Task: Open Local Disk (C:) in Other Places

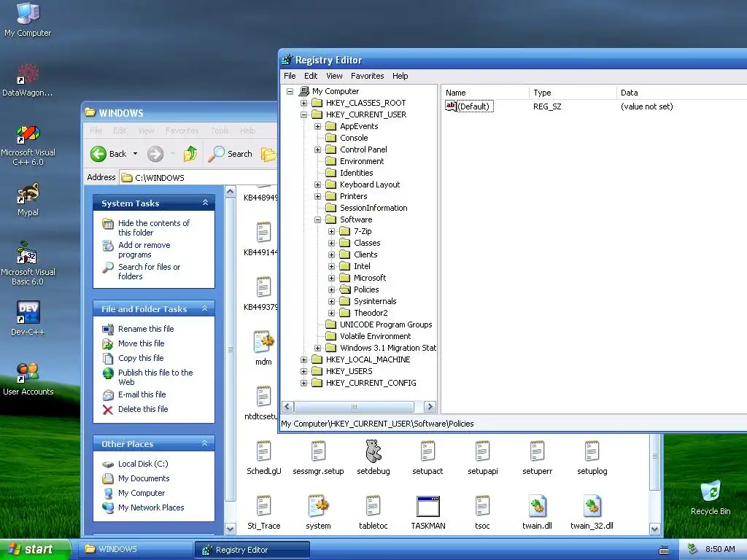Action: pyautogui.click(x=143, y=464)
